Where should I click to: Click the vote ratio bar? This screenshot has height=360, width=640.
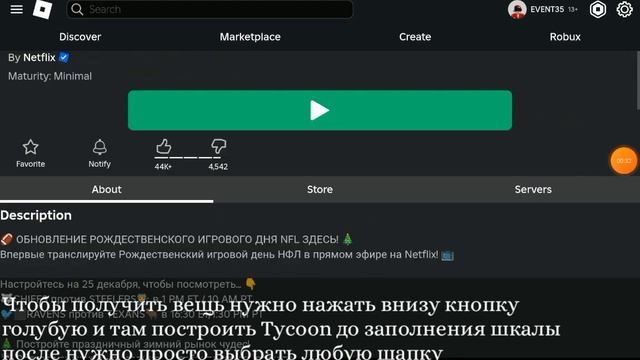[x=188, y=157]
